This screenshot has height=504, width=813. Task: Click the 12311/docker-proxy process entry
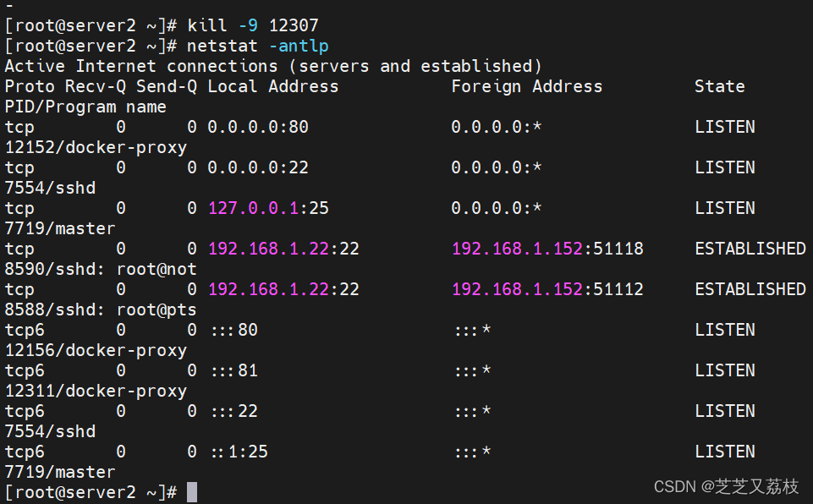(x=96, y=391)
